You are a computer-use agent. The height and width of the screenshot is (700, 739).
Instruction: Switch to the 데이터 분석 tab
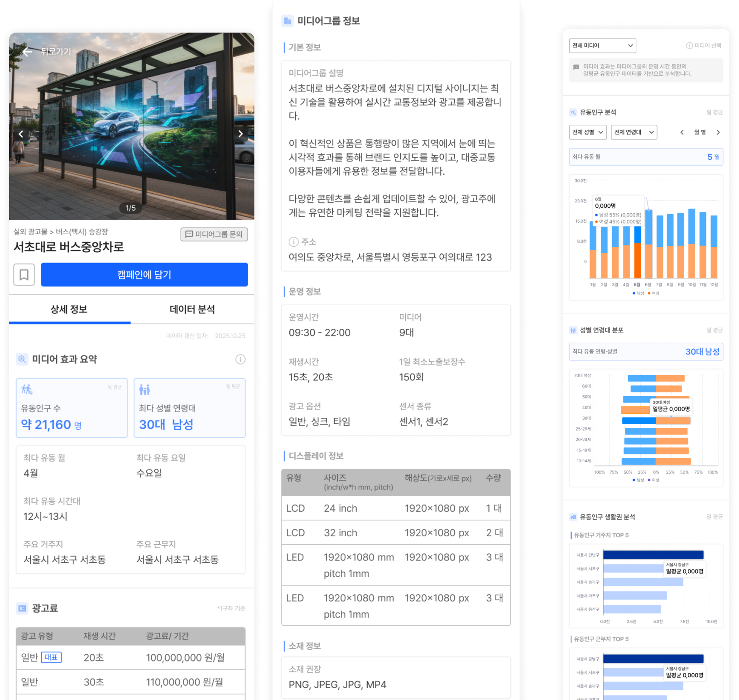coord(192,310)
